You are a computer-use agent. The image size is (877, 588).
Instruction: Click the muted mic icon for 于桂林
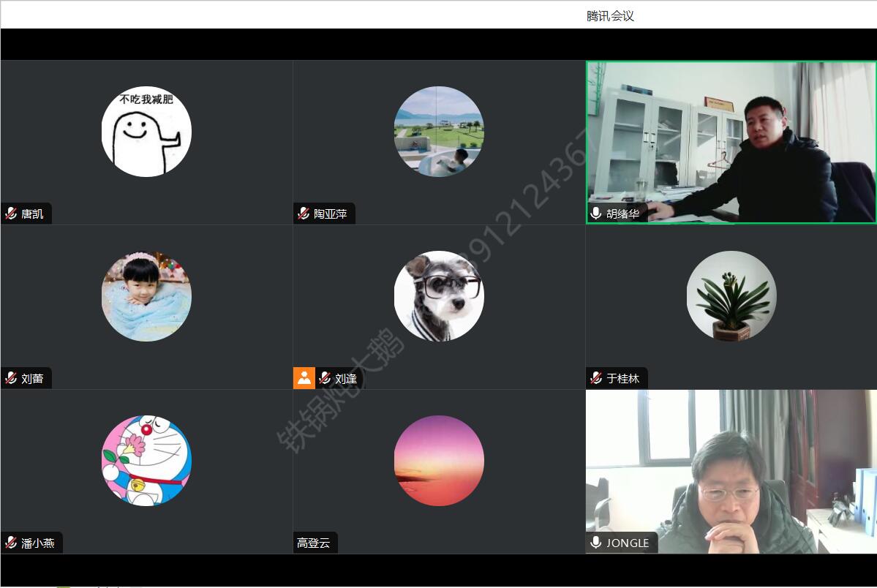[596, 378]
